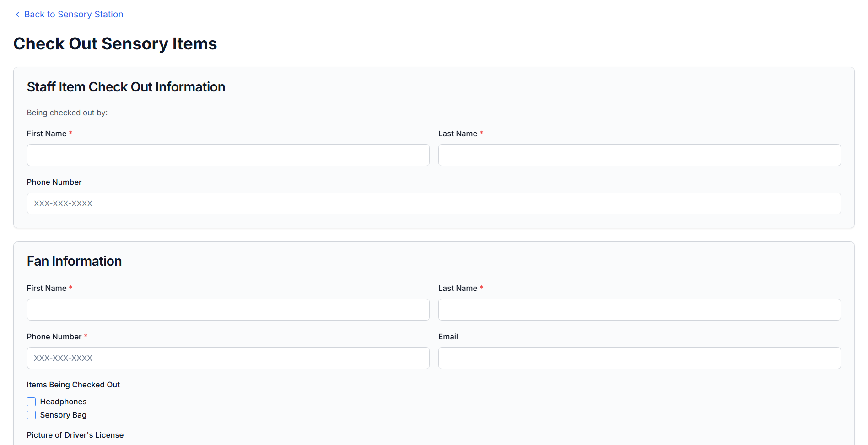Click Staff Item Check Out Information heading
The width and height of the screenshot is (868, 445).
point(126,87)
